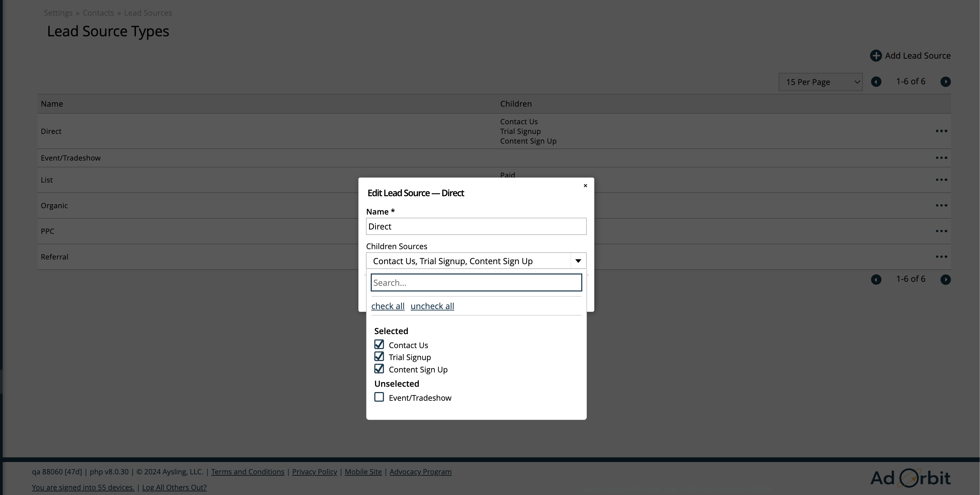Image resolution: width=980 pixels, height=495 pixels.
Task: Open the three-dot menu for the Event/Tradeshow row
Action: coord(941,158)
